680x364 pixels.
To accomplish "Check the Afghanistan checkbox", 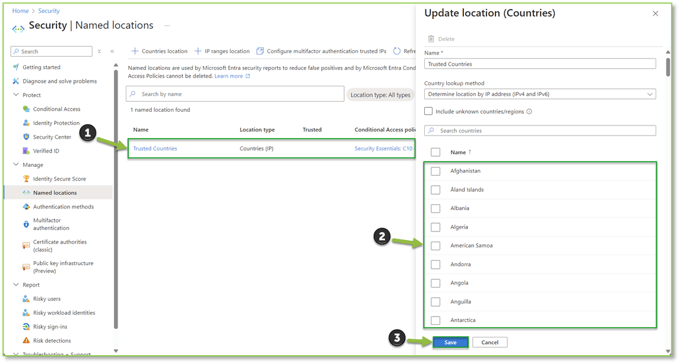I will tap(435, 171).
